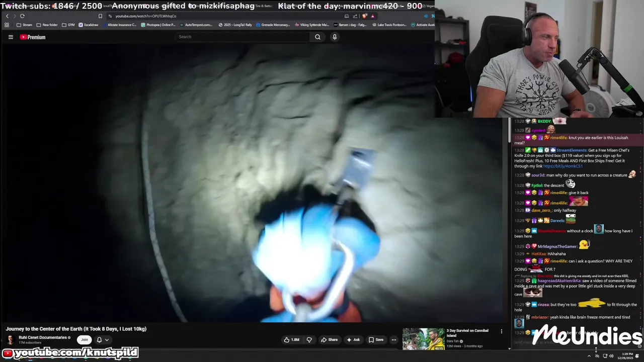Dislike the video
Image resolution: width=644 pixels, height=362 pixels.
pyautogui.click(x=309, y=340)
